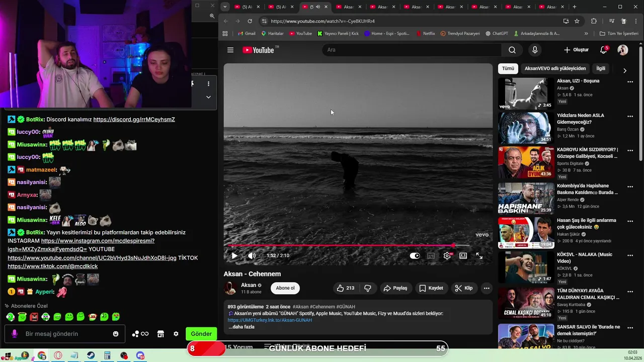The image size is (644, 362).
Task: Open the Netflix bookmark
Action: click(x=426, y=34)
